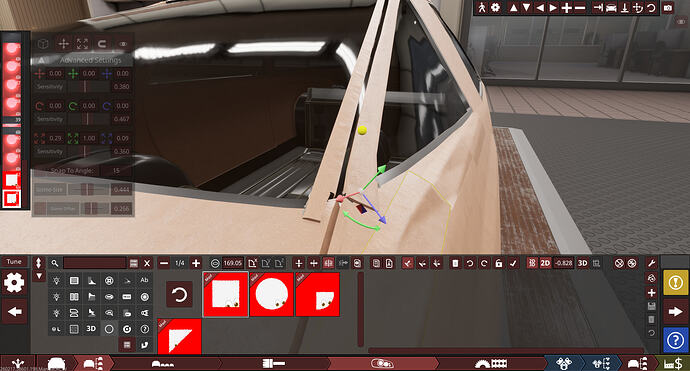The height and width of the screenshot is (371, 690).
Task: Delete fixture with the trash icon
Action: click(x=455, y=263)
